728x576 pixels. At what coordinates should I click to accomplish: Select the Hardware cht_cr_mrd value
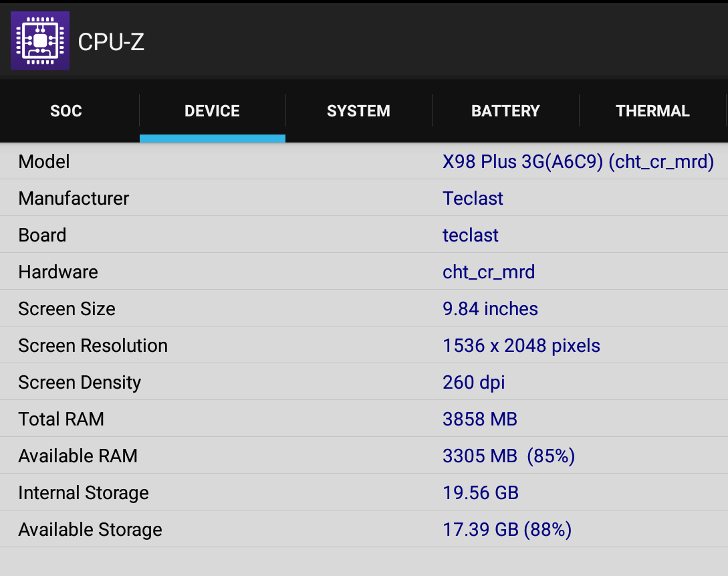[x=489, y=272]
